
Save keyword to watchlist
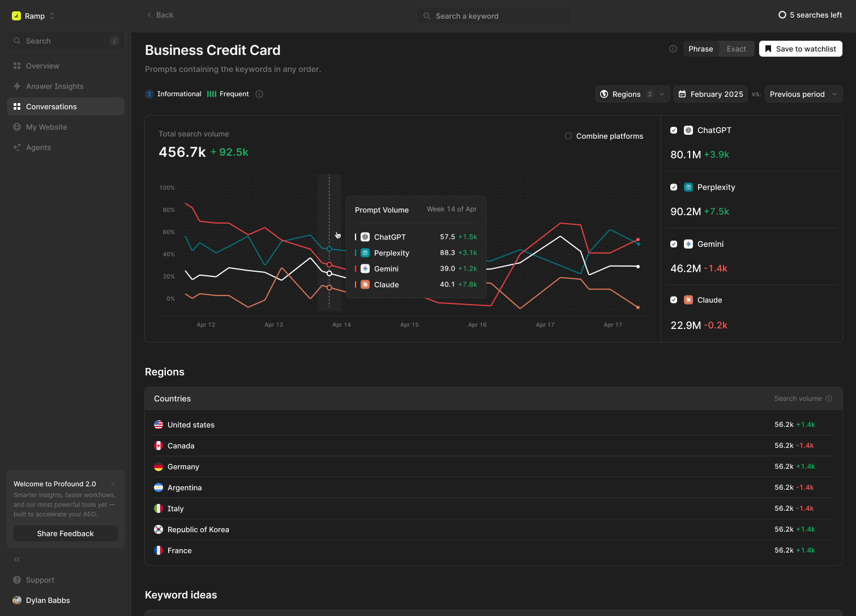[801, 49]
